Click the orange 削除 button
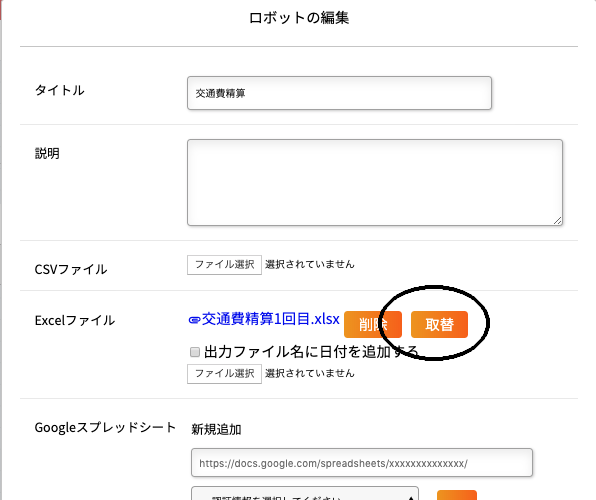Screen dimensions: 596x500 pos(373,324)
